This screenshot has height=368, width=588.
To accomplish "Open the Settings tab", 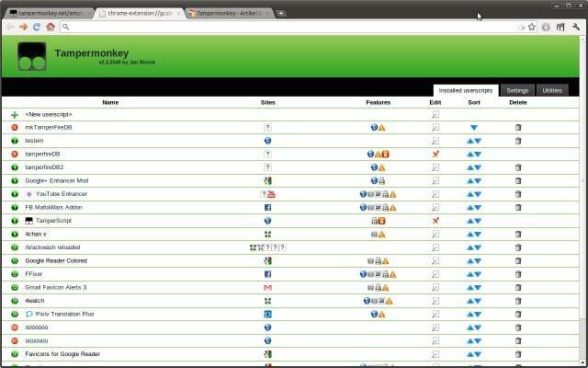I will point(517,90).
